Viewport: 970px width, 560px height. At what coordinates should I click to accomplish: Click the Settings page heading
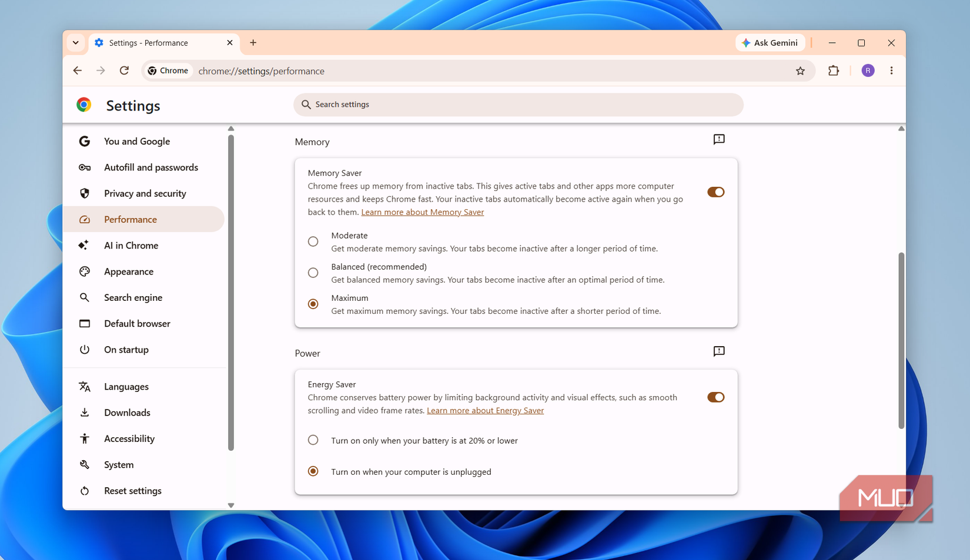click(133, 106)
